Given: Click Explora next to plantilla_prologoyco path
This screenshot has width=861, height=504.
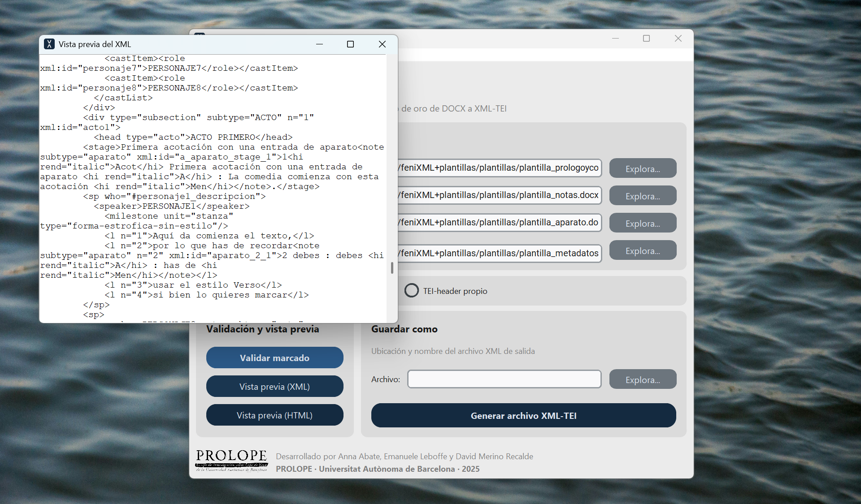Looking at the screenshot, I should pos(642,168).
